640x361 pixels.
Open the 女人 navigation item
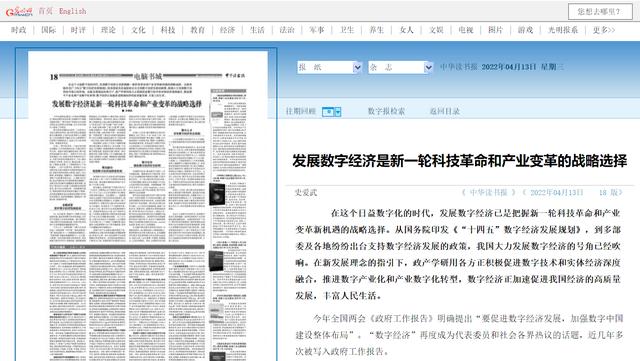pos(406,30)
